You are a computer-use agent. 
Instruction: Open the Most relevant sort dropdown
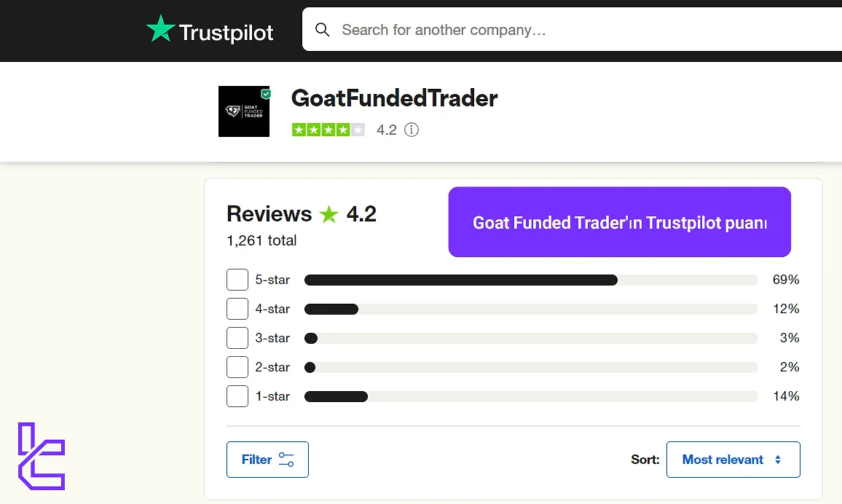(x=733, y=460)
